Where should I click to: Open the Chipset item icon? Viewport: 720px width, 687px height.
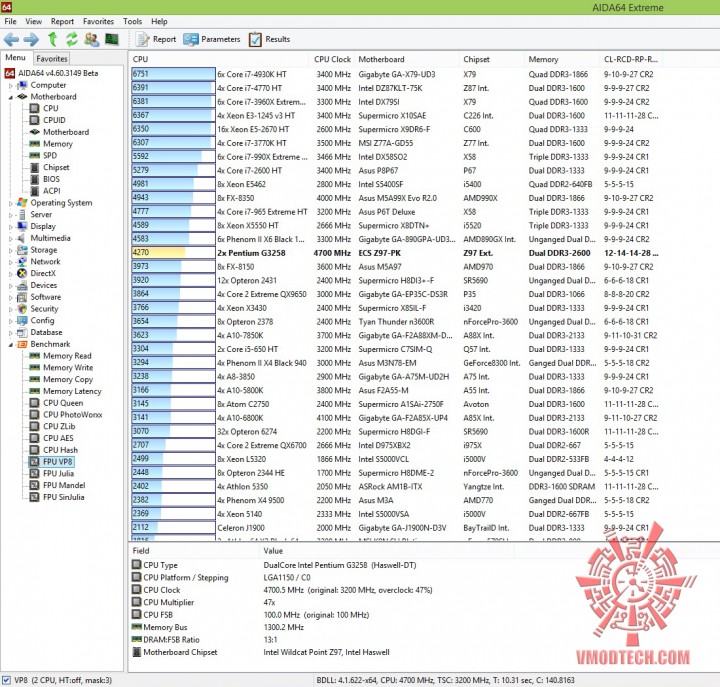pyautogui.click(x=34, y=167)
